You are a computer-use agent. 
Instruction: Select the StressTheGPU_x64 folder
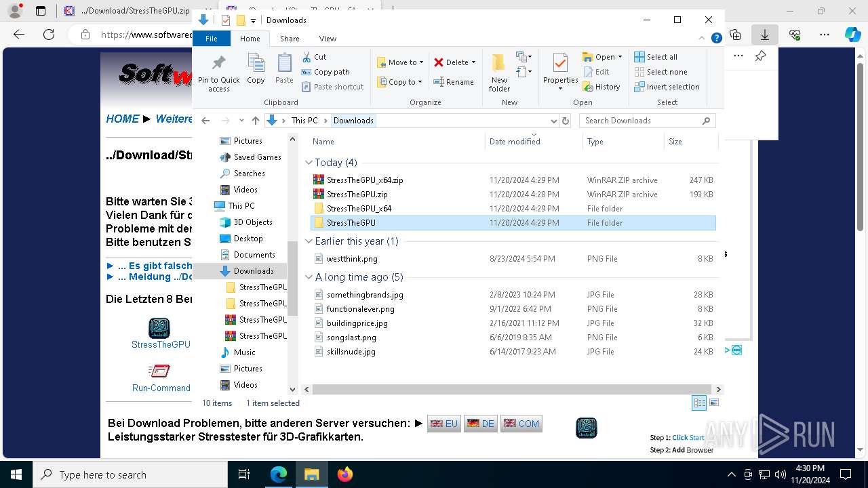click(x=513, y=209)
